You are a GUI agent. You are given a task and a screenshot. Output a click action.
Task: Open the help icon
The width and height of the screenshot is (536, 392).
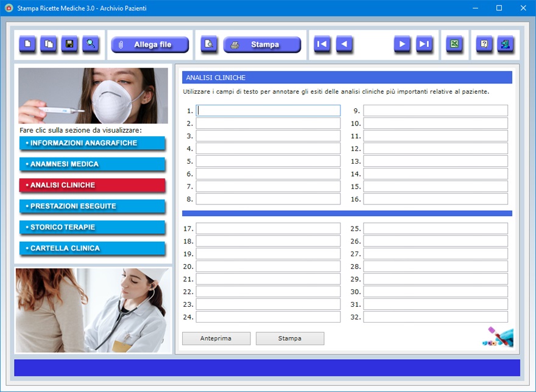point(484,44)
